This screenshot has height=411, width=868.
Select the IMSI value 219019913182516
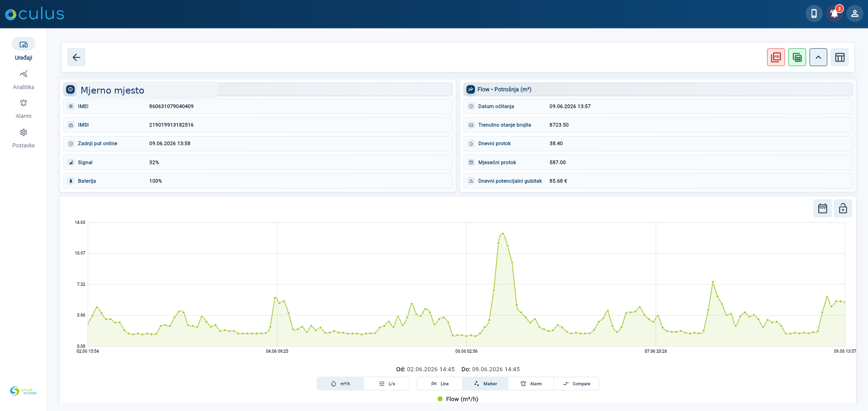[171, 125]
